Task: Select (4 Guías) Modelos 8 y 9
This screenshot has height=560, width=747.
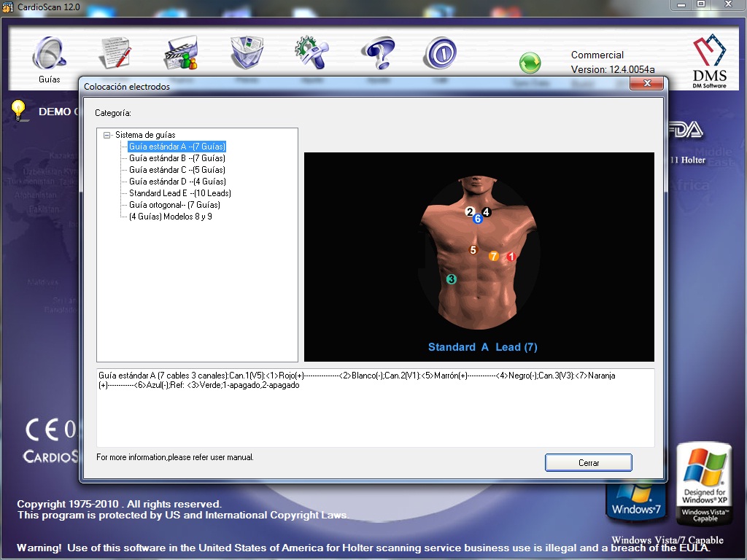Action: [x=170, y=217]
